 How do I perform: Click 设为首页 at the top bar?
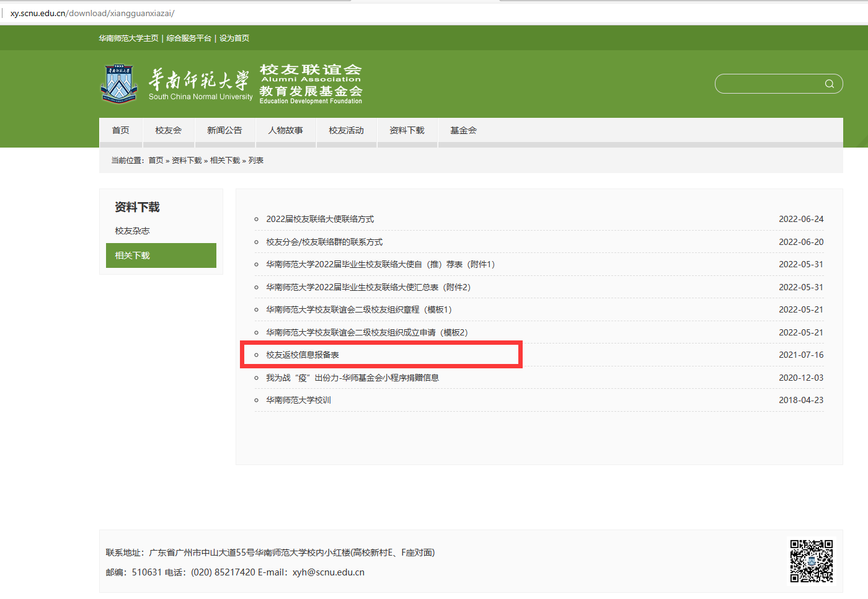(x=234, y=38)
